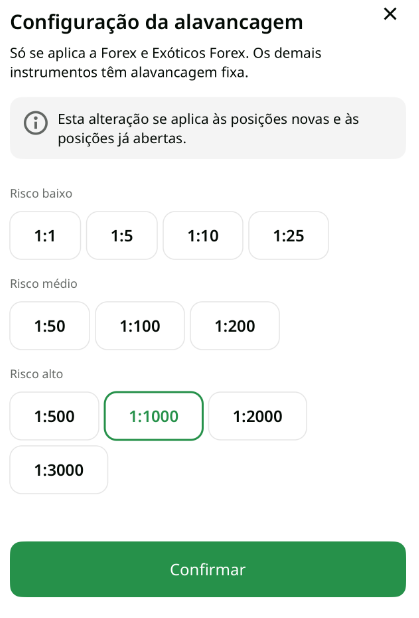Image resolution: width=419 pixels, height=618 pixels.
Task: Choose 1:5 leverage
Action: pyautogui.click(x=122, y=236)
